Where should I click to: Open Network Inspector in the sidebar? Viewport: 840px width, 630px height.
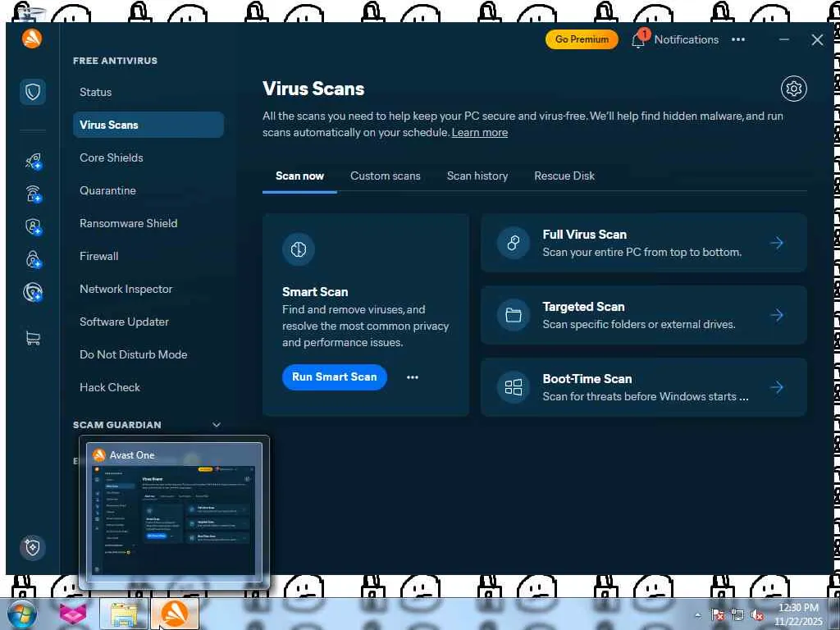[x=148, y=289]
